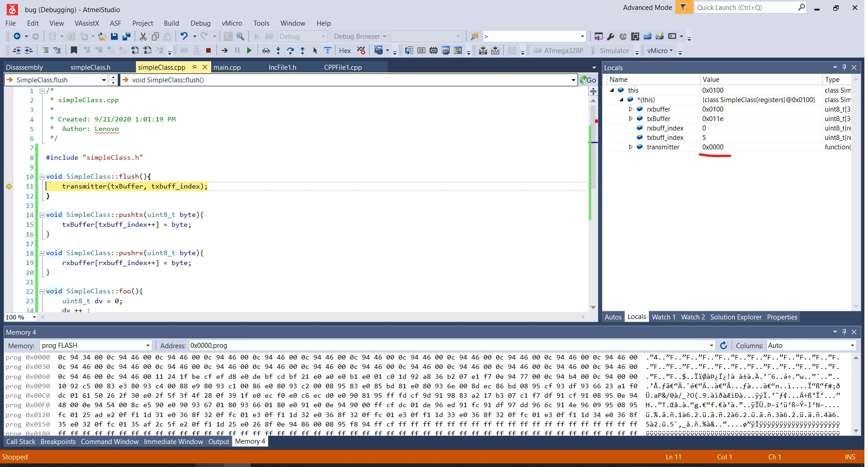Click the Cut scissors icon
The height and width of the screenshot is (467, 868).
coord(143,36)
